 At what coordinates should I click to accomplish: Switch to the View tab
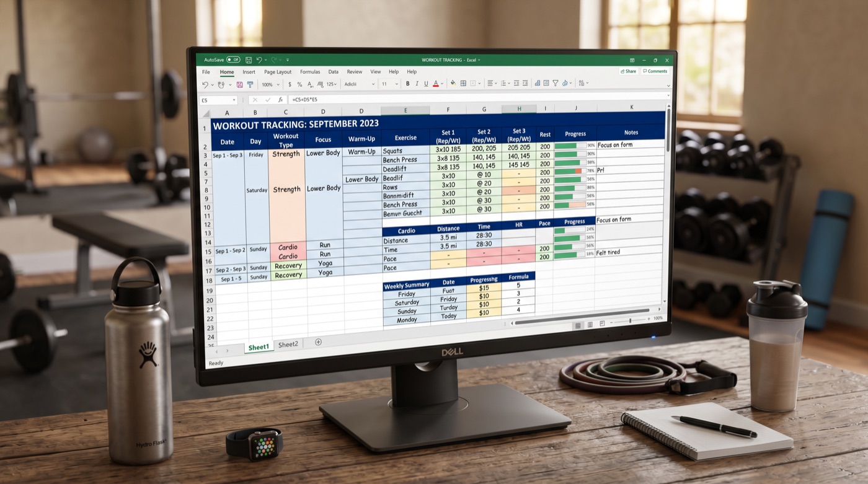(376, 72)
